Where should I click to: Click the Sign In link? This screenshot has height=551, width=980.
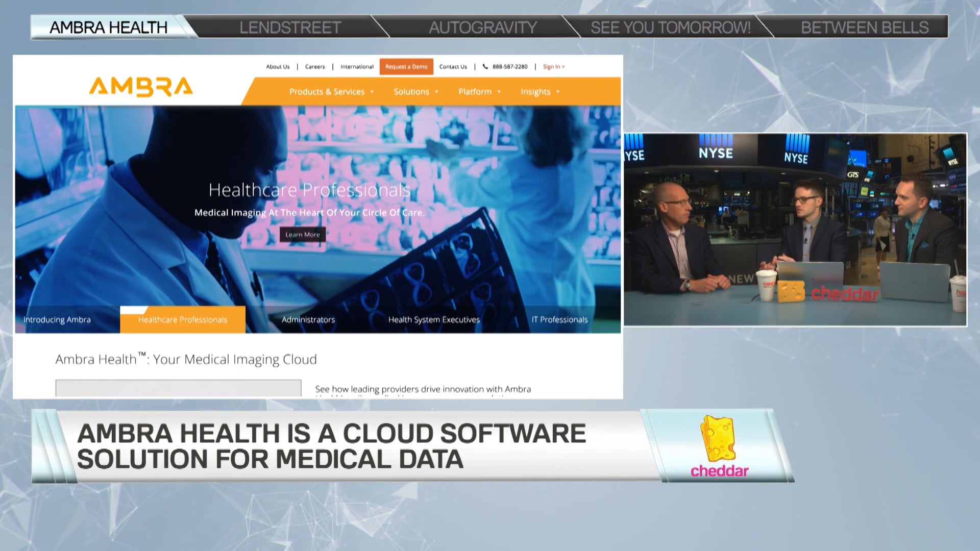coord(554,67)
